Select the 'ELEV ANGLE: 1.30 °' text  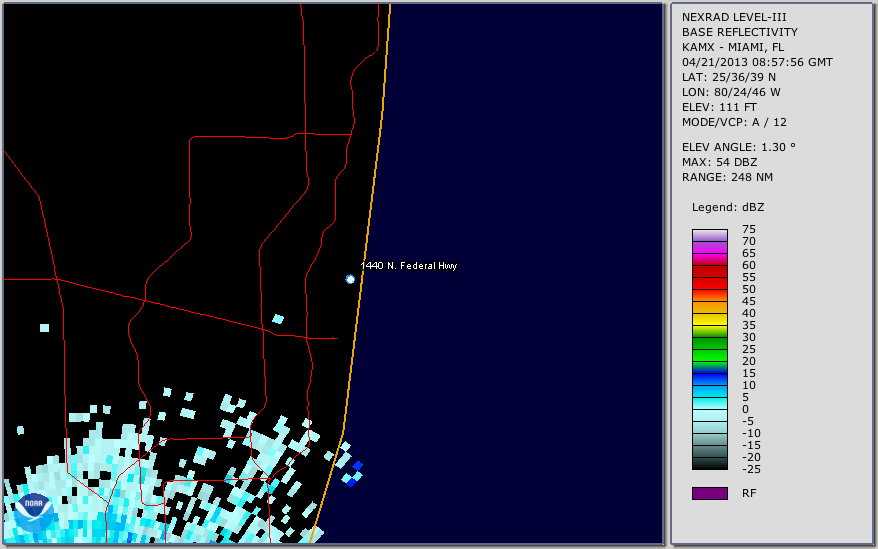point(739,147)
